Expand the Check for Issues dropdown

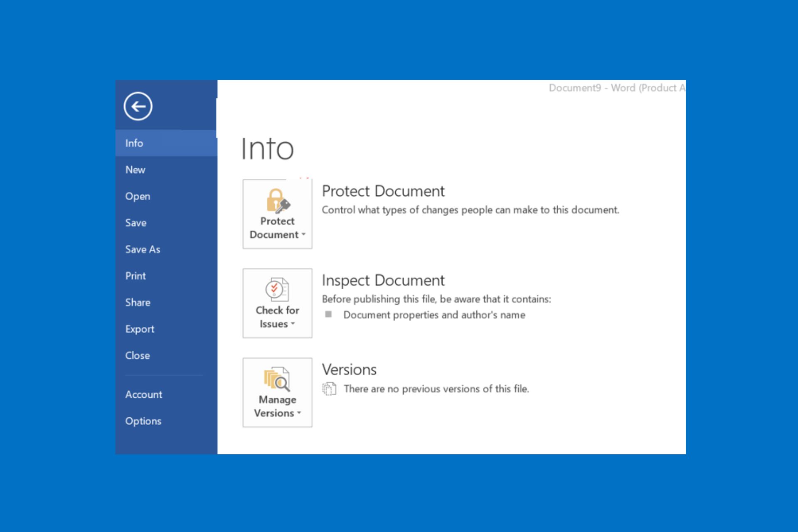pos(276,303)
